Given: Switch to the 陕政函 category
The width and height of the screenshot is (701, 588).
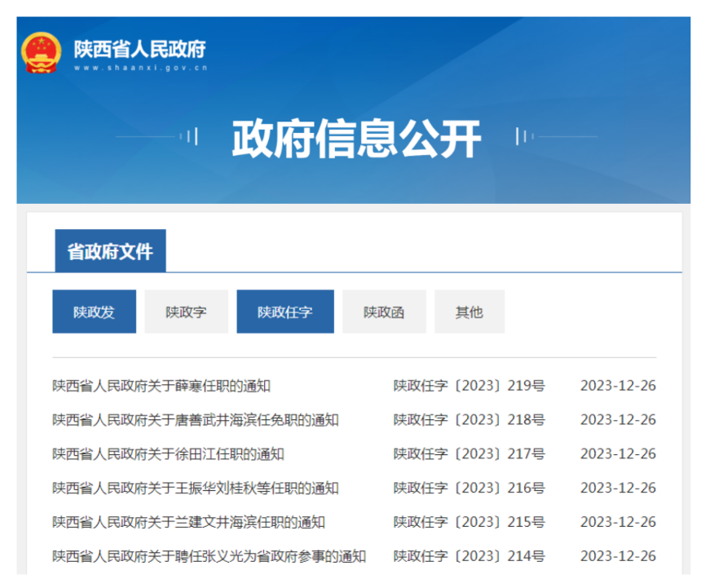Looking at the screenshot, I should coord(384,312).
